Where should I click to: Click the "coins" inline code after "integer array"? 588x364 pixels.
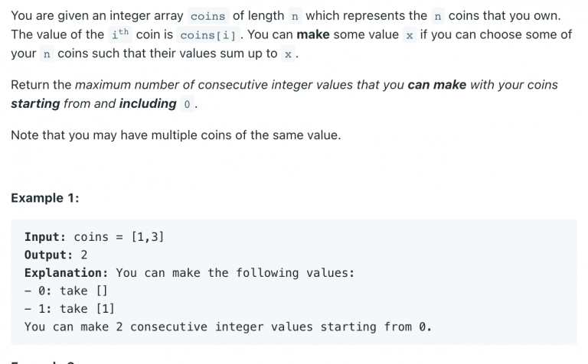207,16
